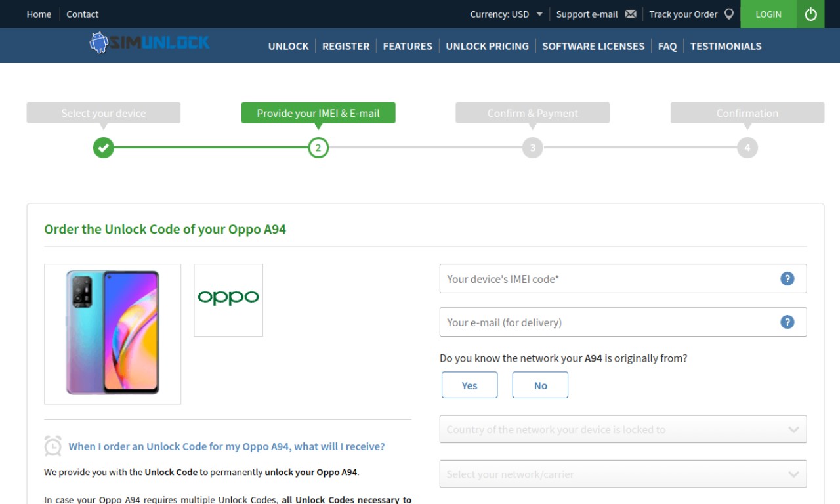The height and width of the screenshot is (504, 840).
Task: Open the UNLOCK PRICING menu item
Action: click(x=487, y=46)
